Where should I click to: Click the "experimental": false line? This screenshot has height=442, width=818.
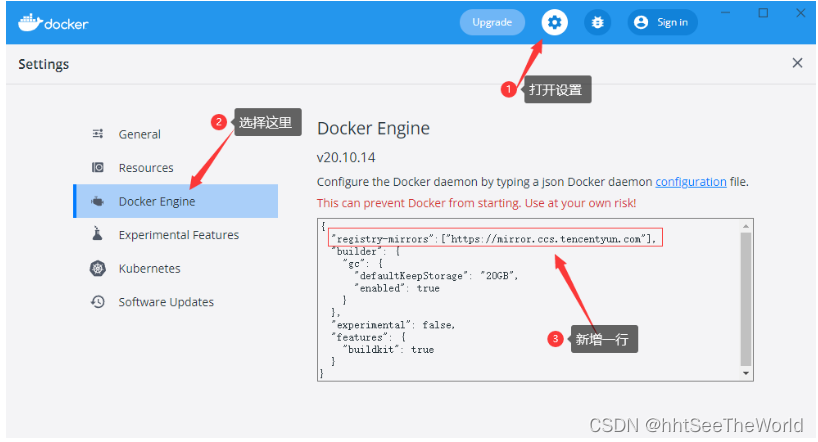tap(393, 325)
